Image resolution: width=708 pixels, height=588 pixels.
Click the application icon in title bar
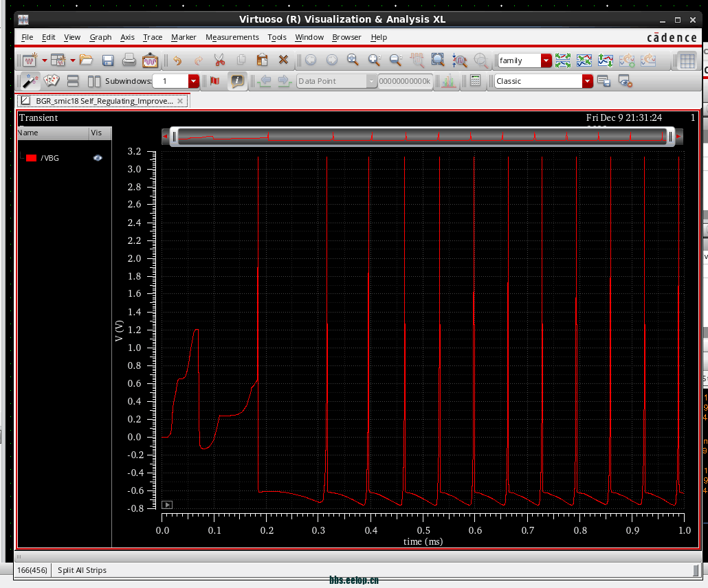pyautogui.click(x=23, y=19)
